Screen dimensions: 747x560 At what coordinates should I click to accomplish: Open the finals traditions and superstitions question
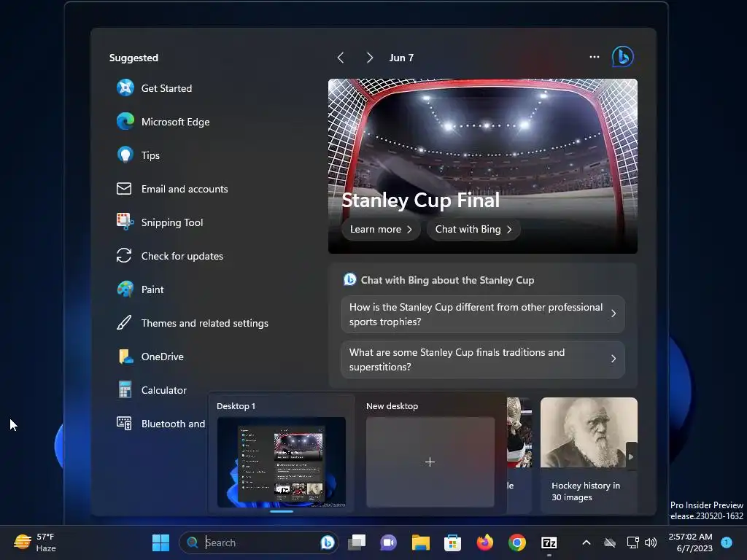point(483,359)
